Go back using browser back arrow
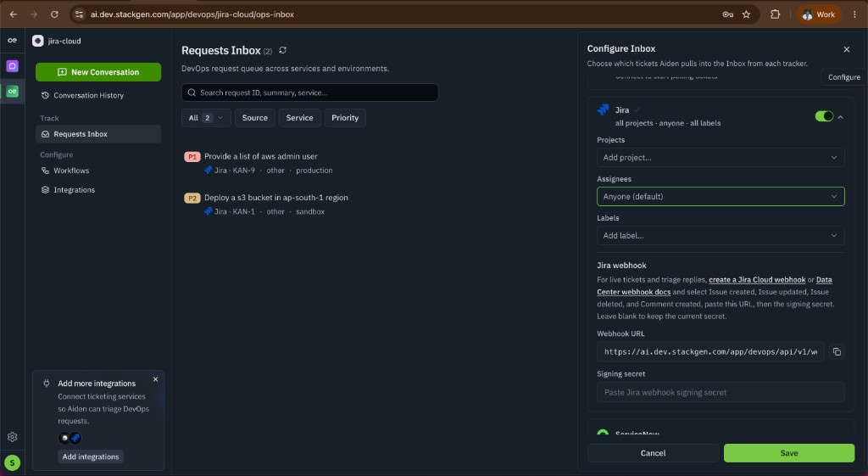 point(14,14)
